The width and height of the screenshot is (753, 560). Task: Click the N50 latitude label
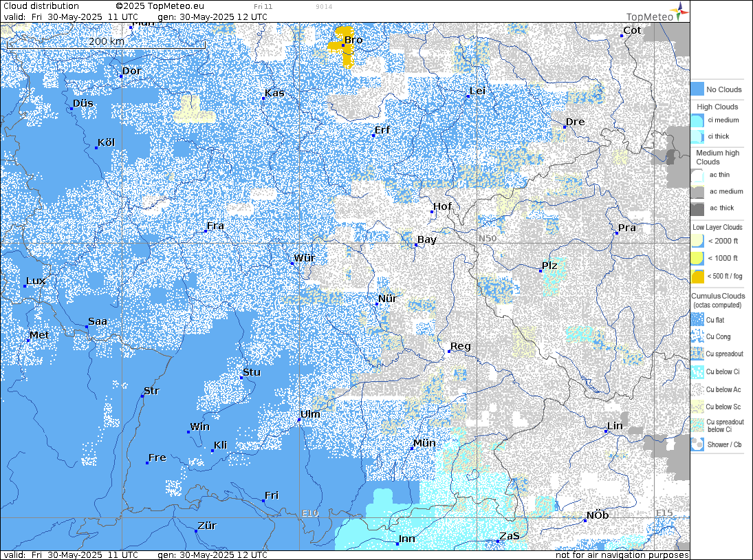point(488,238)
